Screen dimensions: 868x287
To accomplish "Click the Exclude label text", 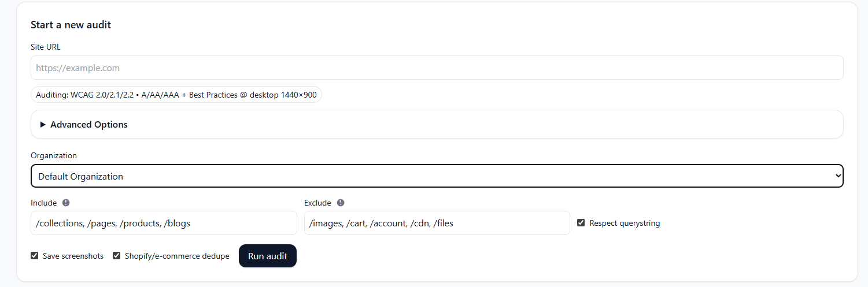I will click(317, 203).
